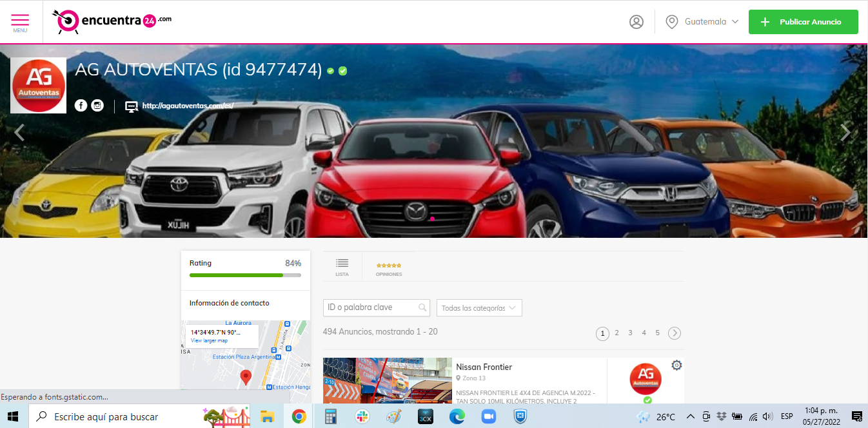Go to next banner slide arrow
The height and width of the screenshot is (428, 868).
(845, 133)
